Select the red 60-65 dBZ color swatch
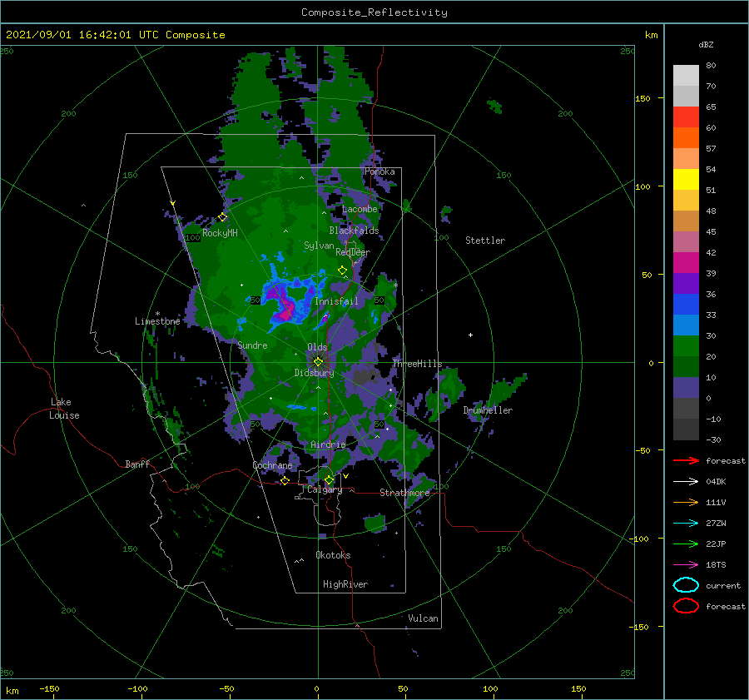The width and height of the screenshot is (749, 700). [686, 117]
